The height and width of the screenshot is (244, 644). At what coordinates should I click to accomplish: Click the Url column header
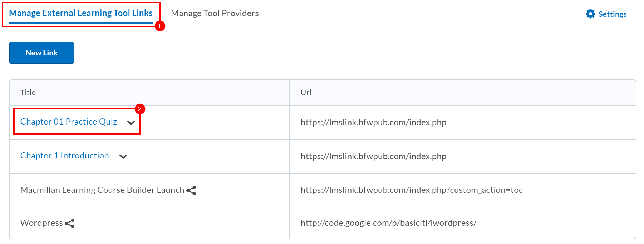point(306,93)
